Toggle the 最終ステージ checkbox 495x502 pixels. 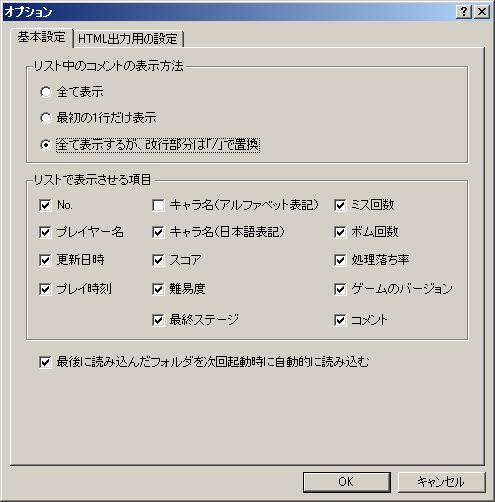pos(158,320)
